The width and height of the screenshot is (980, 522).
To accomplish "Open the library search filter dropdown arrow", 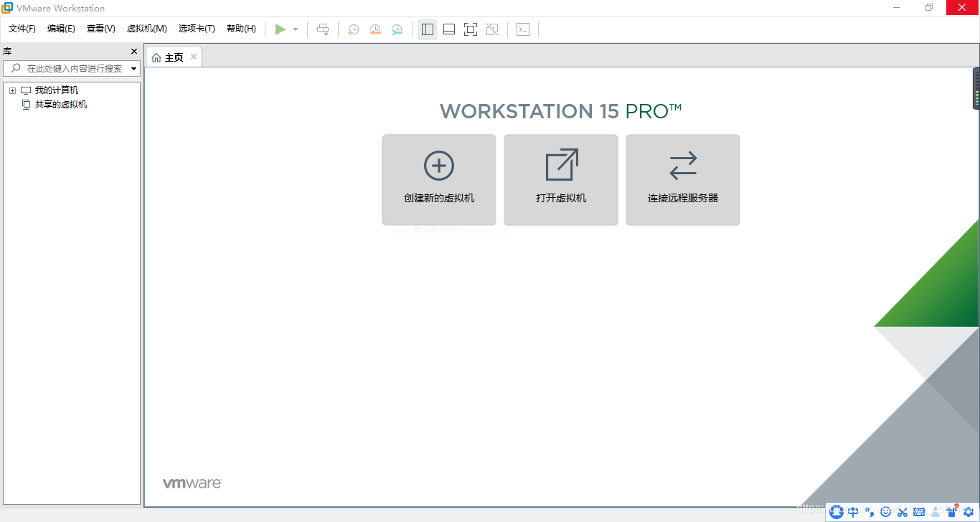I will (x=134, y=69).
